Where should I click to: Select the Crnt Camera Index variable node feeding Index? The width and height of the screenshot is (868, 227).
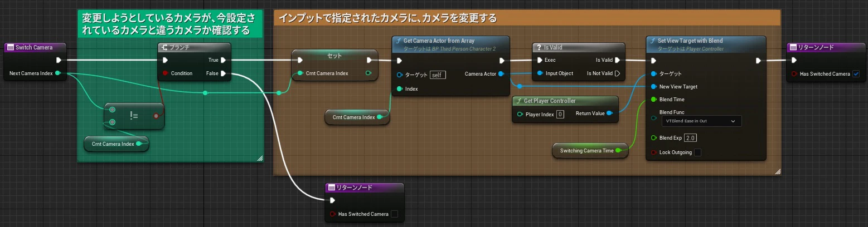coord(357,117)
